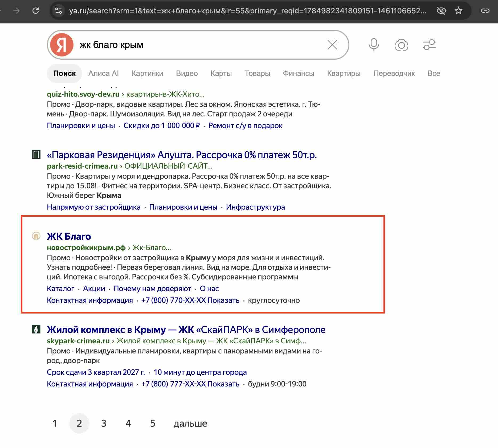This screenshot has height=448, width=498.
Task: Click the будни 9:00-19:00 working hours text
Action: point(277,384)
